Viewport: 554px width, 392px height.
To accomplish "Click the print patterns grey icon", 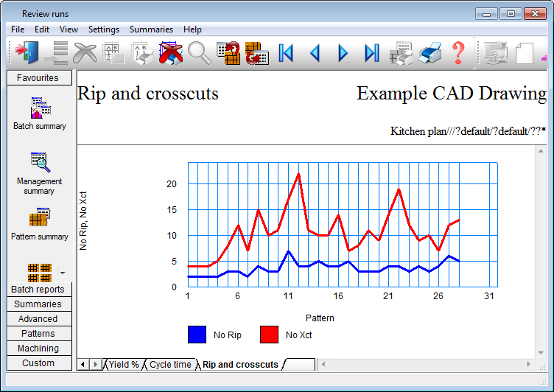I will point(401,53).
